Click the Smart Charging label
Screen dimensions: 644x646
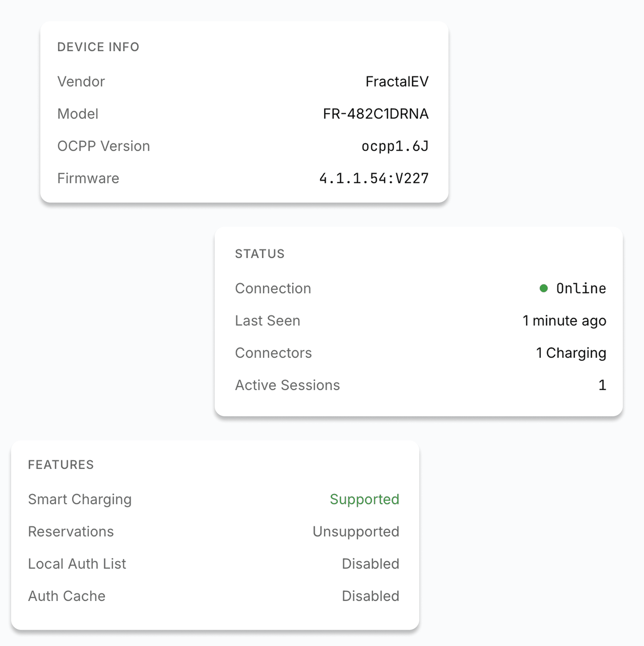click(80, 499)
